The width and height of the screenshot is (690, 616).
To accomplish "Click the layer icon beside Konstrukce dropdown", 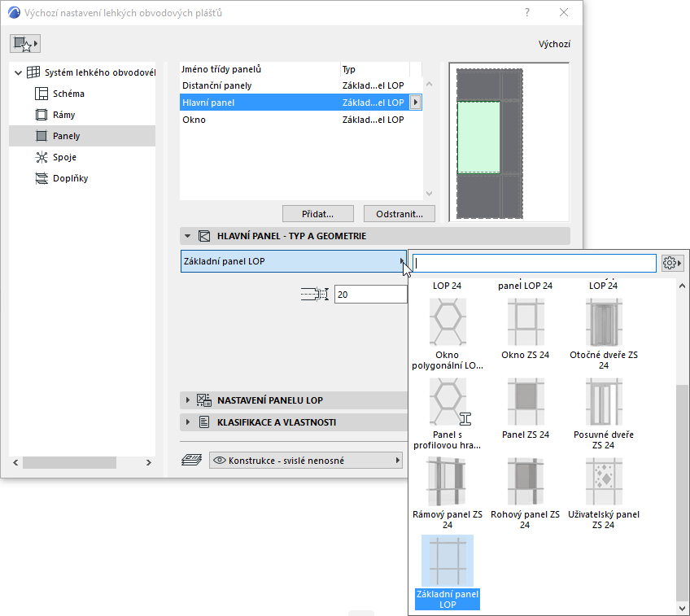I will pos(192,461).
